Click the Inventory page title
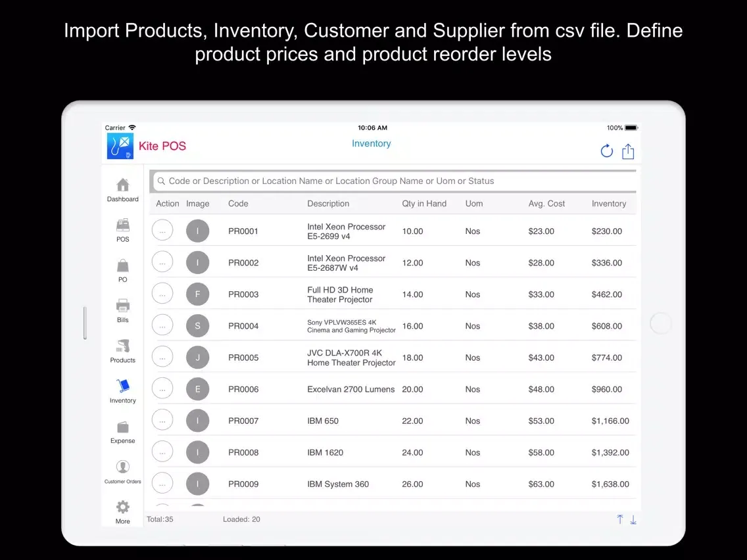This screenshot has width=747, height=560. click(371, 144)
